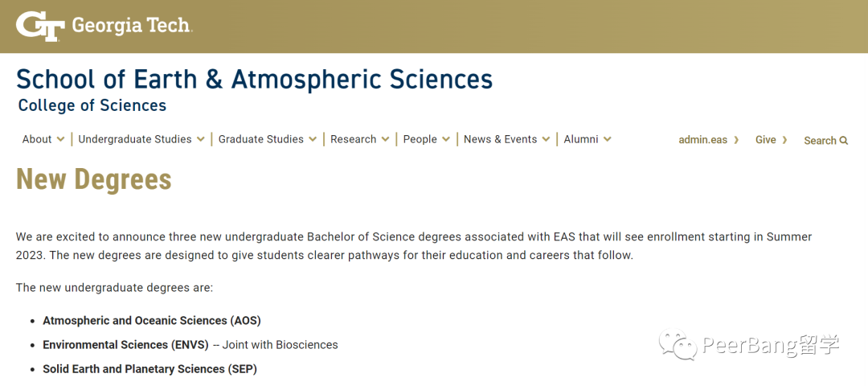Viewport: 868px width, 386px height.
Task: Open the School of Earth & Atmospheric Sciences link
Action: click(x=254, y=79)
